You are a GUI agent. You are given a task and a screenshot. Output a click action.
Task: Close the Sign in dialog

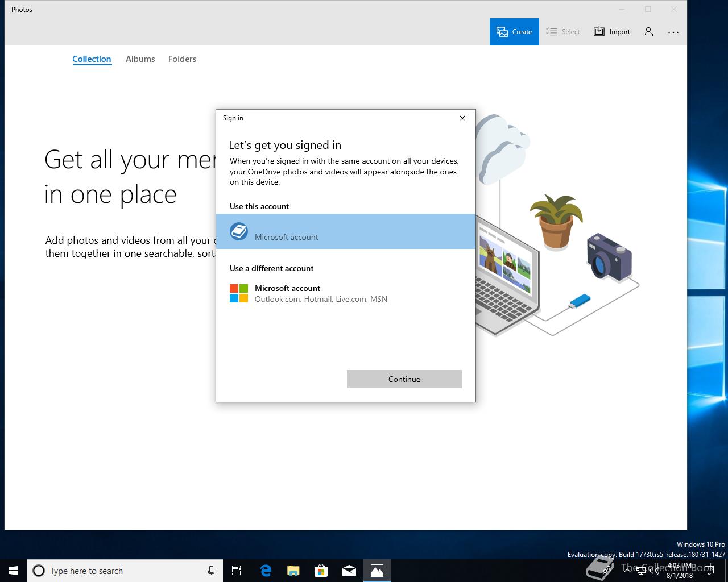coord(462,118)
